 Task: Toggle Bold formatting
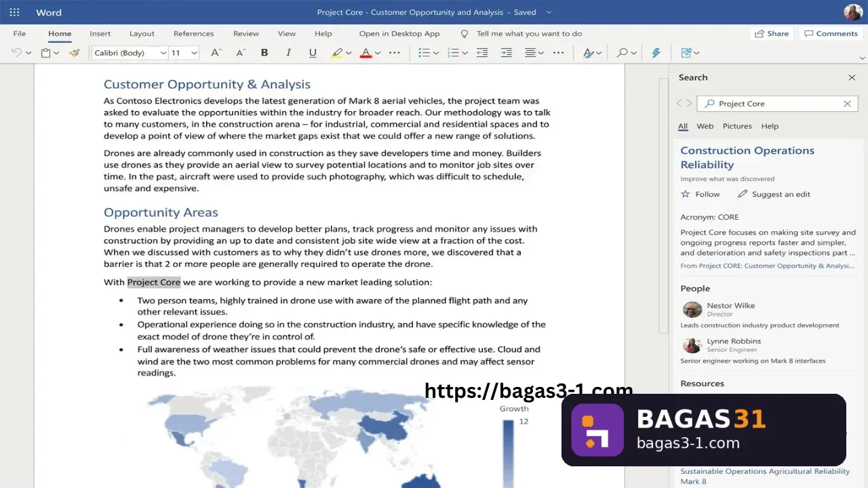point(264,53)
